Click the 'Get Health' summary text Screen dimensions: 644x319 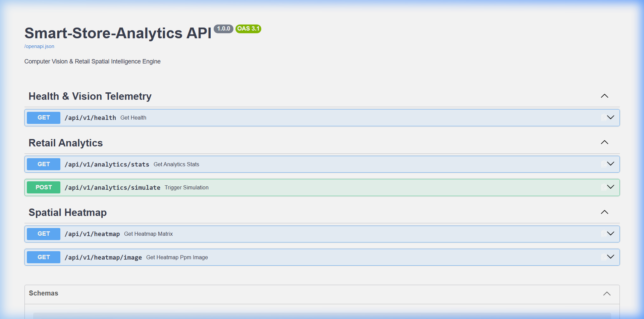pyautogui.click(x=133, y=118)
